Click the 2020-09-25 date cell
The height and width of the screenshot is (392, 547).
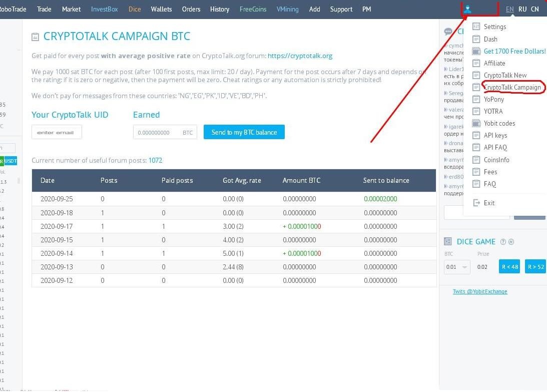coord(57,199)
